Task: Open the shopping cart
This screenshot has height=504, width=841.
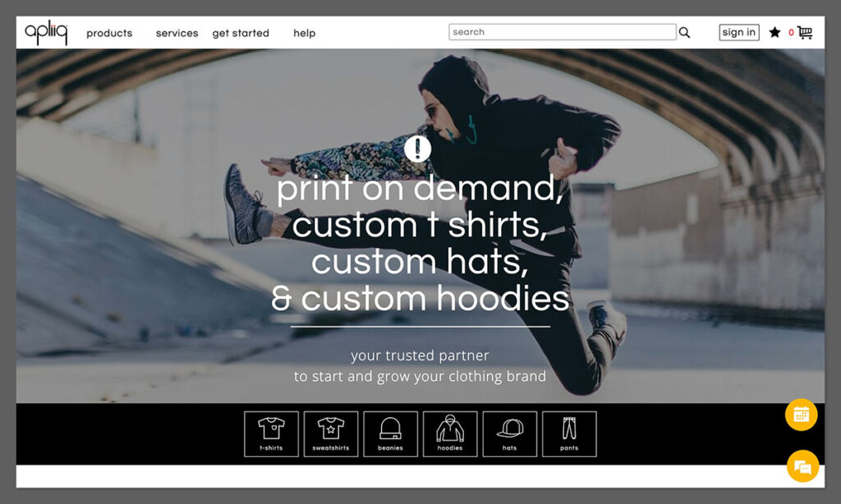Action: (804, 33)
